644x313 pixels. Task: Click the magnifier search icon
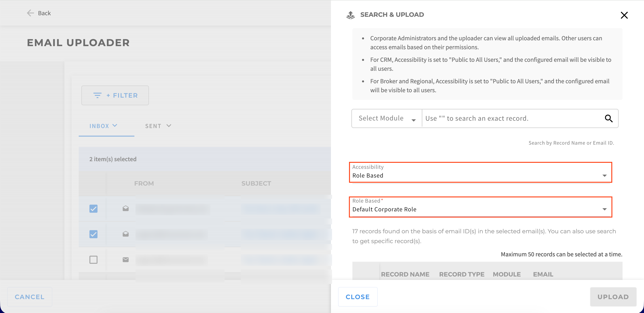pos(608,118)
